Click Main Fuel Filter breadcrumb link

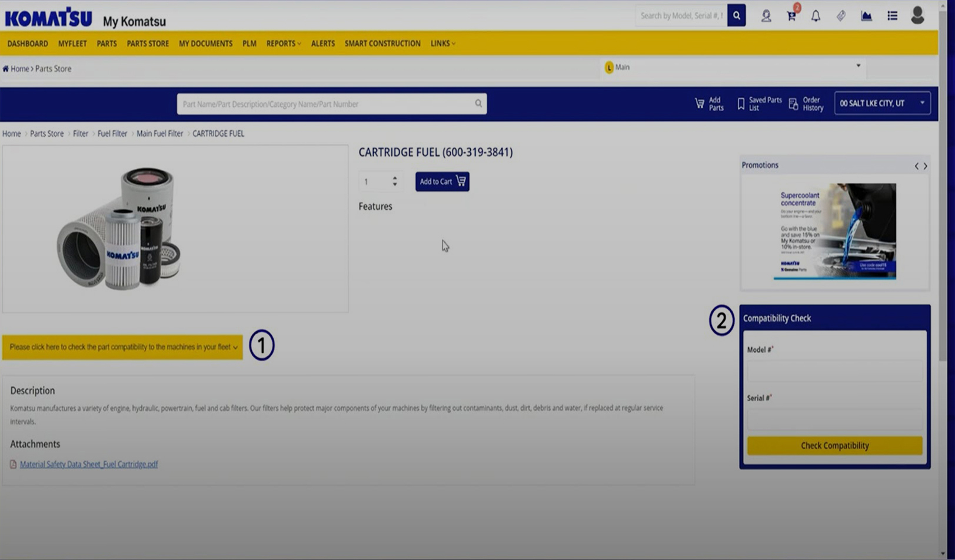pyautogui.click(x=159, y=134)
